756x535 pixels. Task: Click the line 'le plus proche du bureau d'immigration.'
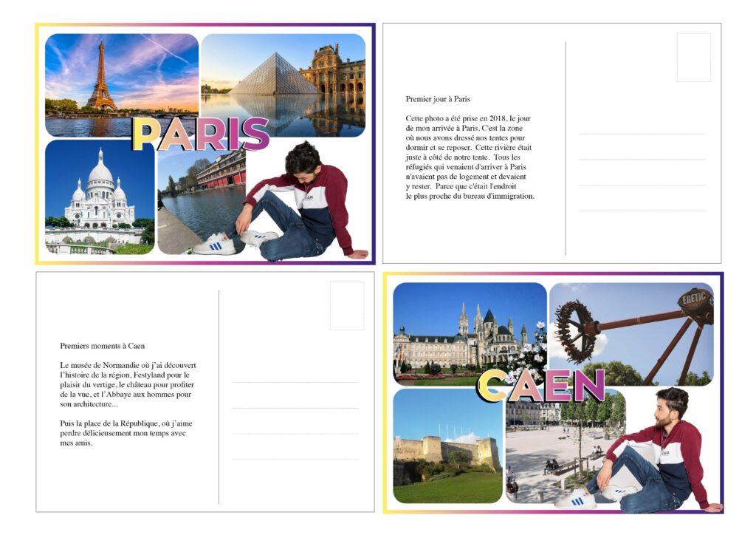(470, 197)
